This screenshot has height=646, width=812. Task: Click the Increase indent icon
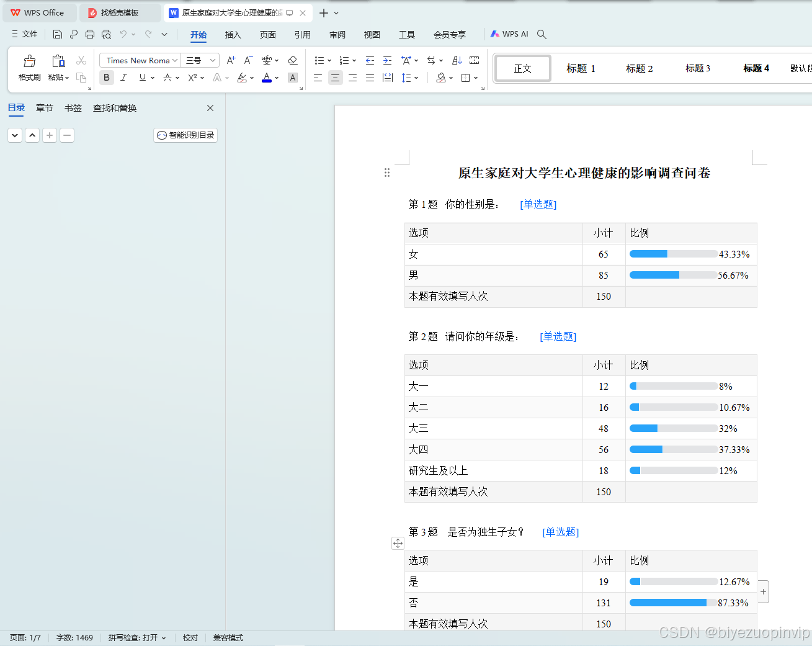pos(387,60)
